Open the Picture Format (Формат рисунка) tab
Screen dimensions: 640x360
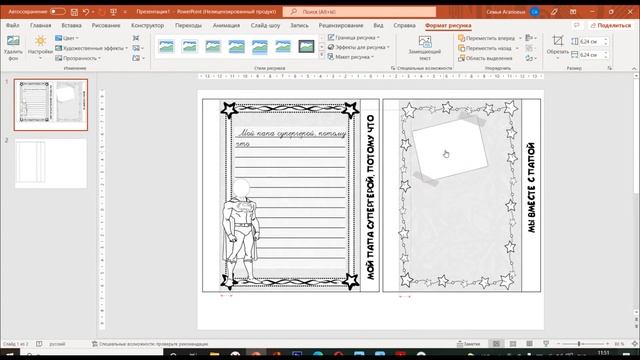pos(448,25)
